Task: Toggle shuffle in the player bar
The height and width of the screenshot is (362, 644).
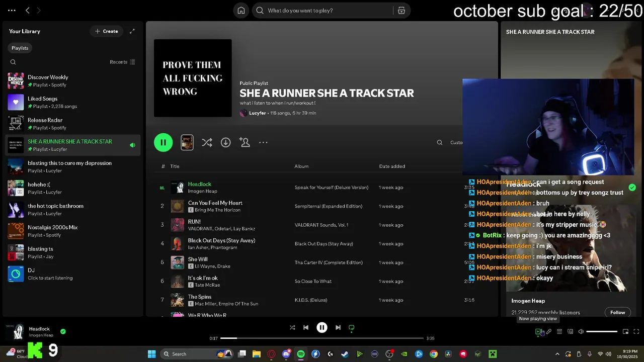Action: 292,327
